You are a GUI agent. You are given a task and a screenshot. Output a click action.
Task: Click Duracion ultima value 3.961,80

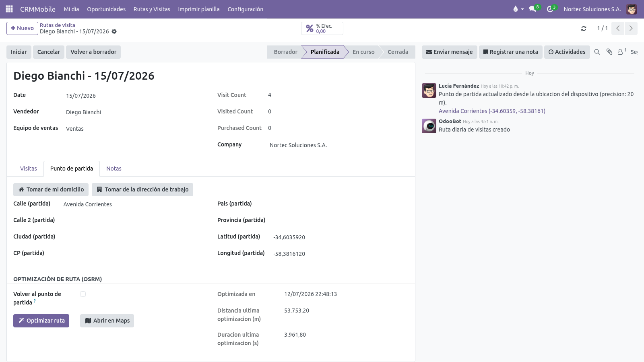295,335
